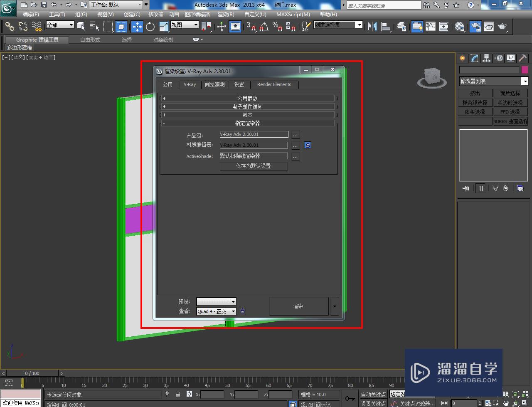This screenshot has height=407, width=532.
Task: Open Edit Named Selection Sets icon
Action: coord(305,26)
